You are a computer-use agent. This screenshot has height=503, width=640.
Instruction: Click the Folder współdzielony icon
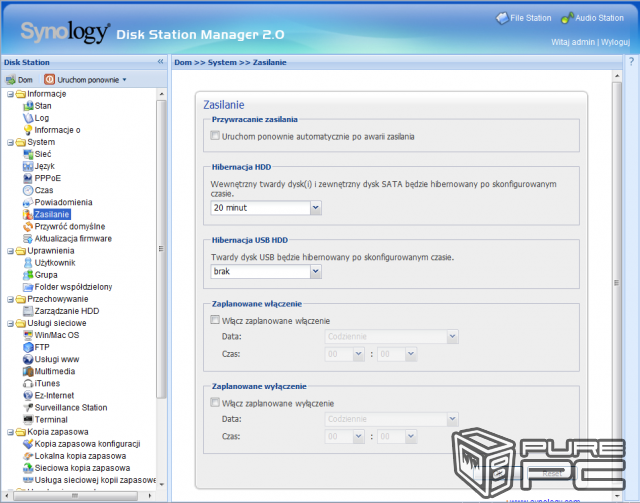click(x=28, y=287)
